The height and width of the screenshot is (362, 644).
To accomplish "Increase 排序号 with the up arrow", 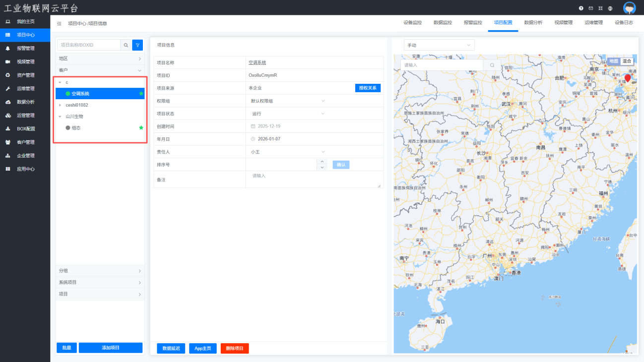I will tap(322, 162).
